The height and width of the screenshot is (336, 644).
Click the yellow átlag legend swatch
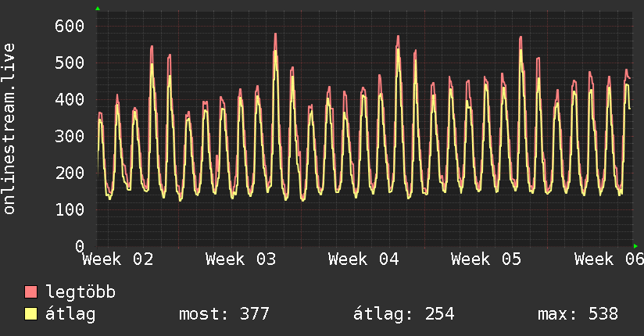click(31, 314)
